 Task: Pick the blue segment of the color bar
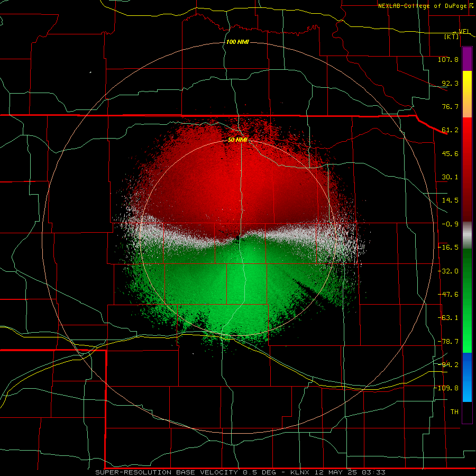pyautogui.click(x=467, y=377)
